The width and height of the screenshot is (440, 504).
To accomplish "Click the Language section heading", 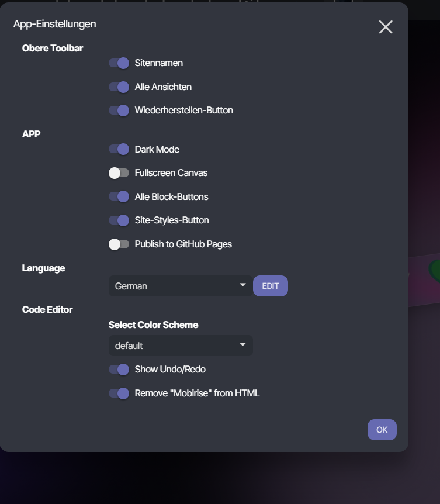I will click(x=43, y=268).
